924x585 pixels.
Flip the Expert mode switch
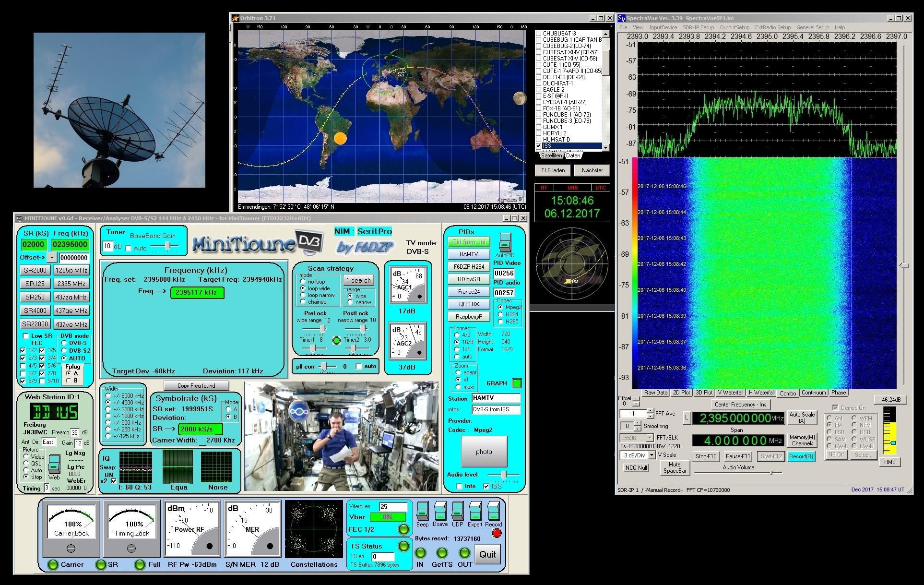click(475, 511)
